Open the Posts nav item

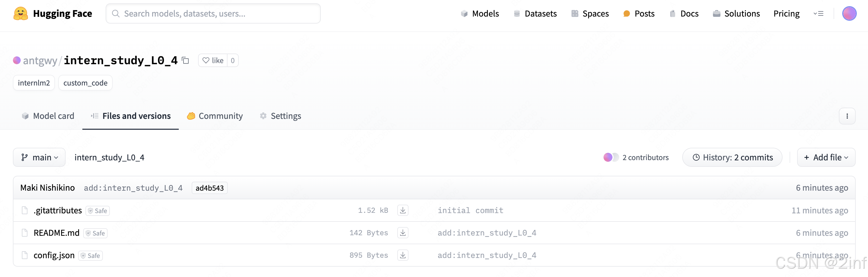tap(639, 13)
